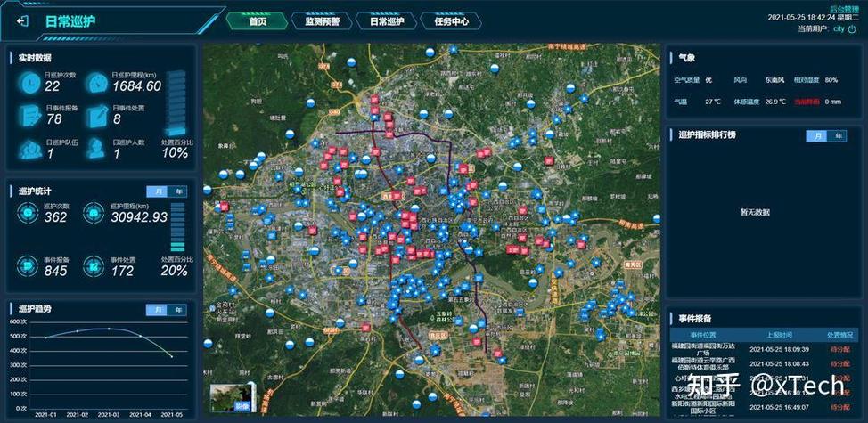The image size is (868, 423).
Task: Click the edit icon for 日事件处置
Action: pos(97,115)
